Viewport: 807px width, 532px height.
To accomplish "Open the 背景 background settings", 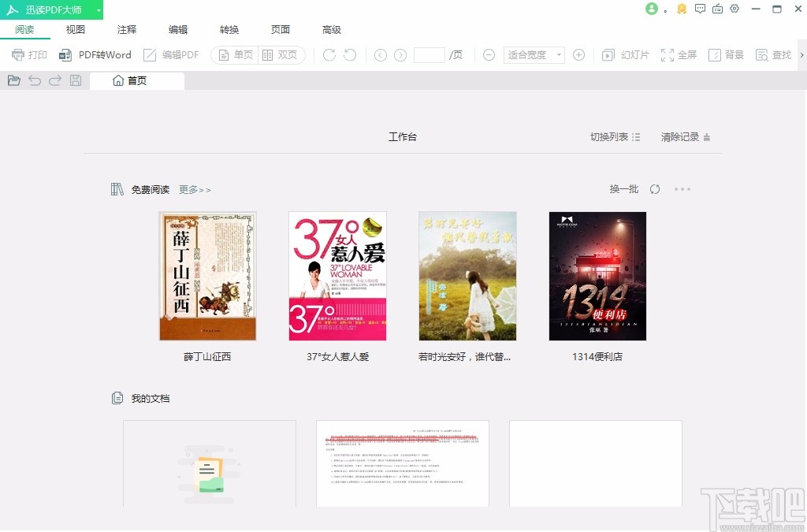I will coord(725,54).
